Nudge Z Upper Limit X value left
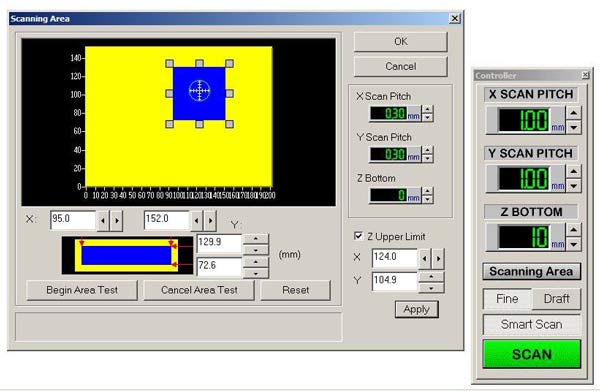 tap(424, 259)
